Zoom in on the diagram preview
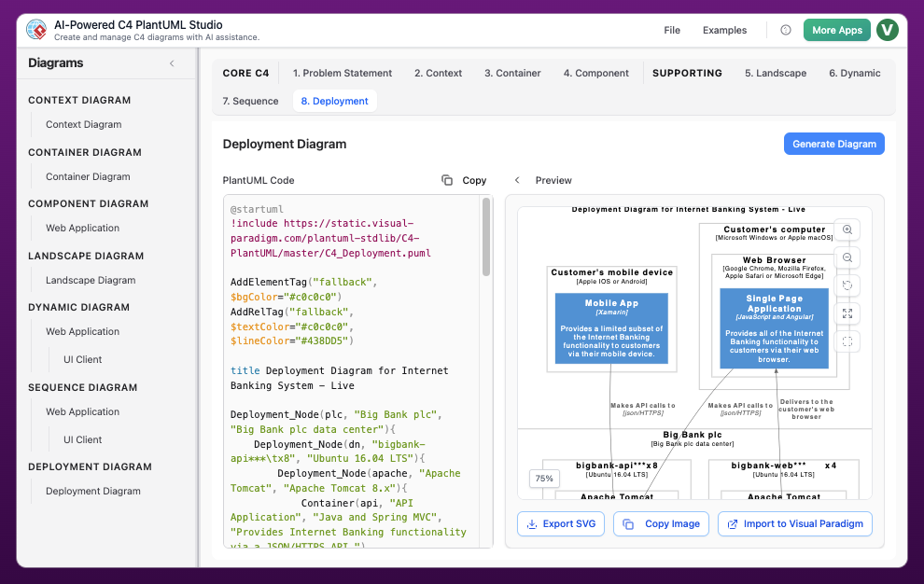Screen dimensions: 924x584 pyautogui.click(x=847, y=229)
